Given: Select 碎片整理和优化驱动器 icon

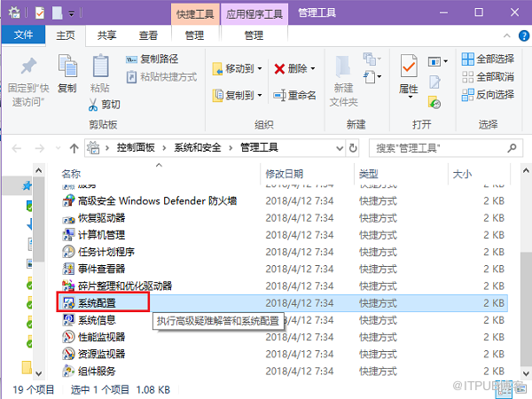Looking at the screenshot, I should (x=68, y=286).
